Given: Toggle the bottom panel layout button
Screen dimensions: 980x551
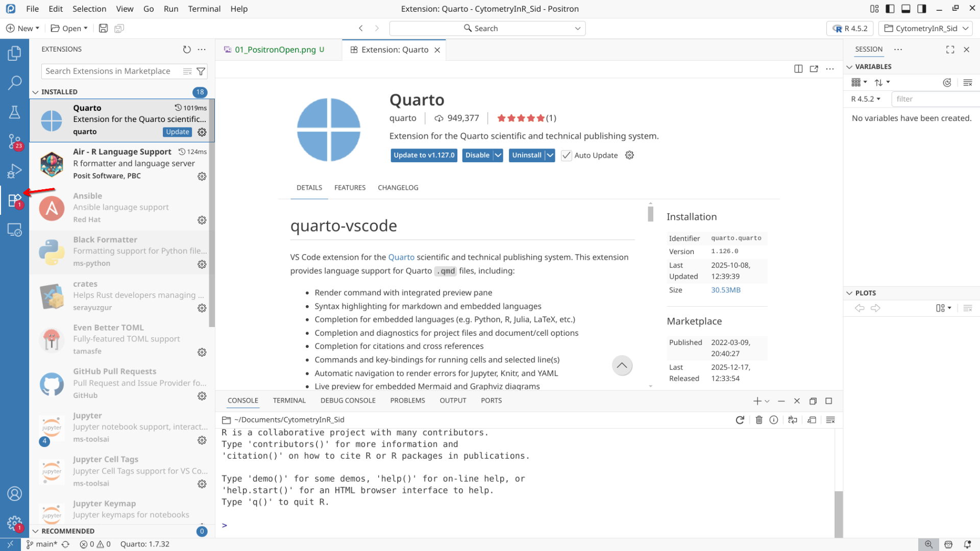Looking at the screenshot, I should tap(906, 9).
